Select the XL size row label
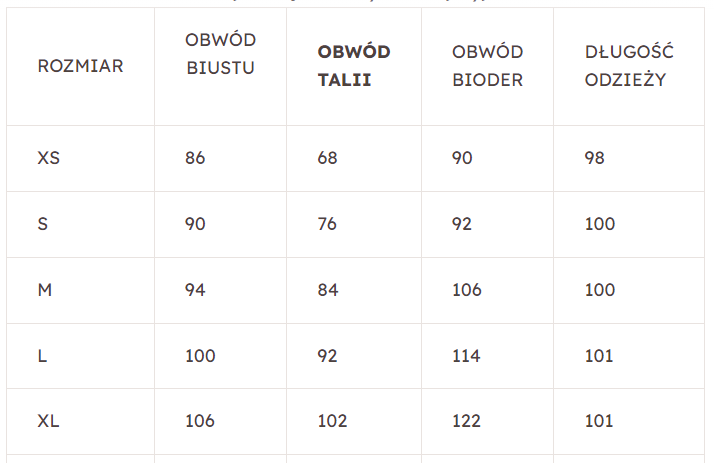Image resolution: width=714 pixels, height=463 pixels. point(49,421)
